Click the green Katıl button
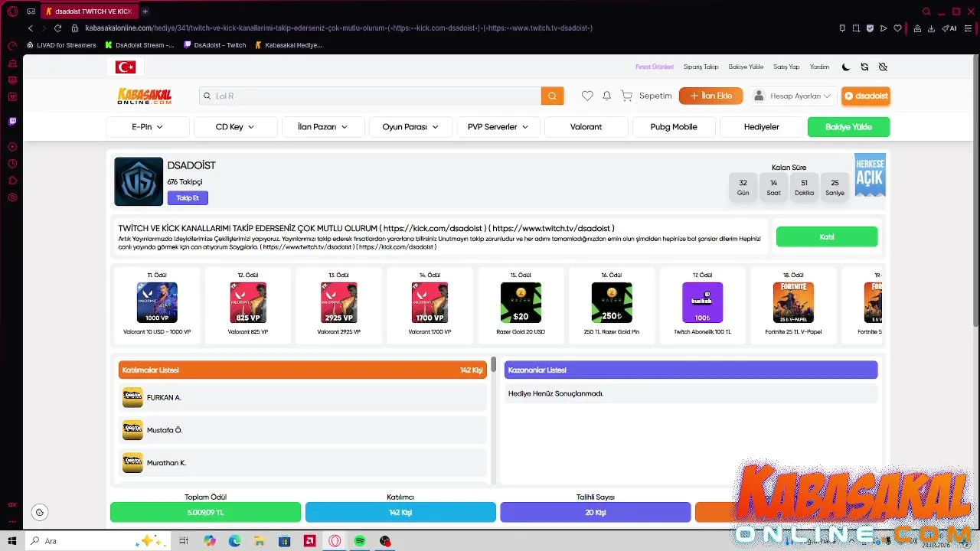Image resolution: width=980 pixels, height=551 pixels. click(827, 237)
